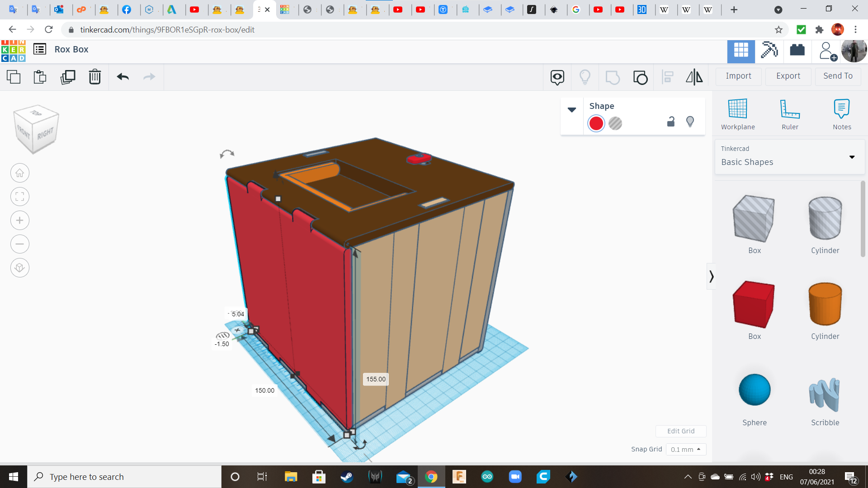This screenshot has width=868, height=488.
Task: Open the Import menu item
Action: tap(738, 76)
